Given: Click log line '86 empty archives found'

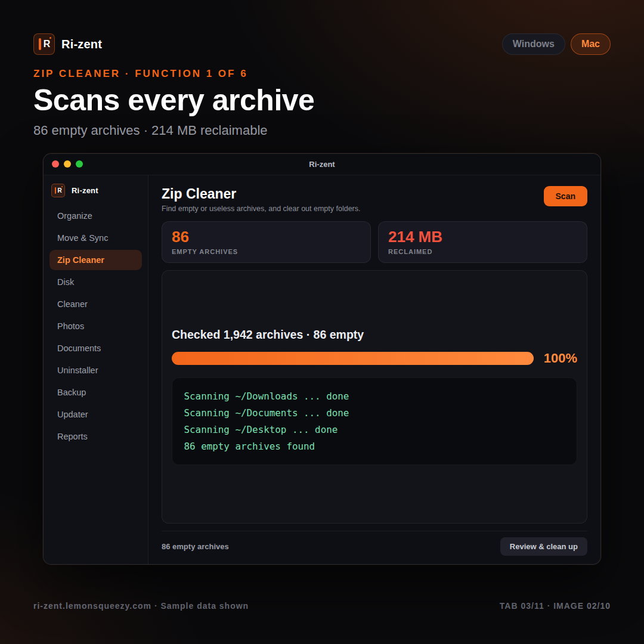Looking at the screenshot, I should [249, 447].
